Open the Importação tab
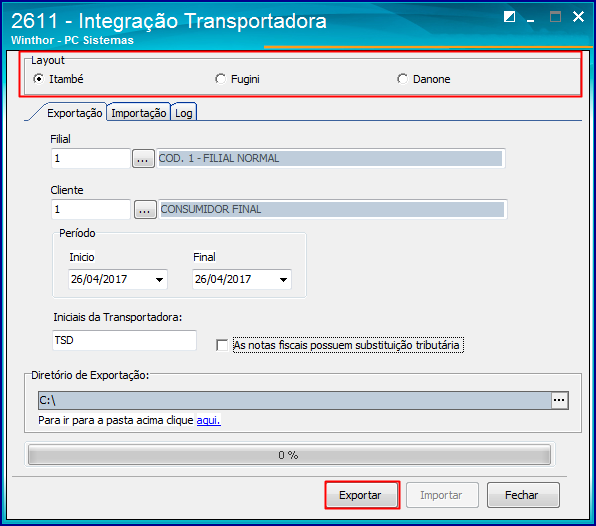This screenshot has width=596, height=526. click(x=138, y=113)
